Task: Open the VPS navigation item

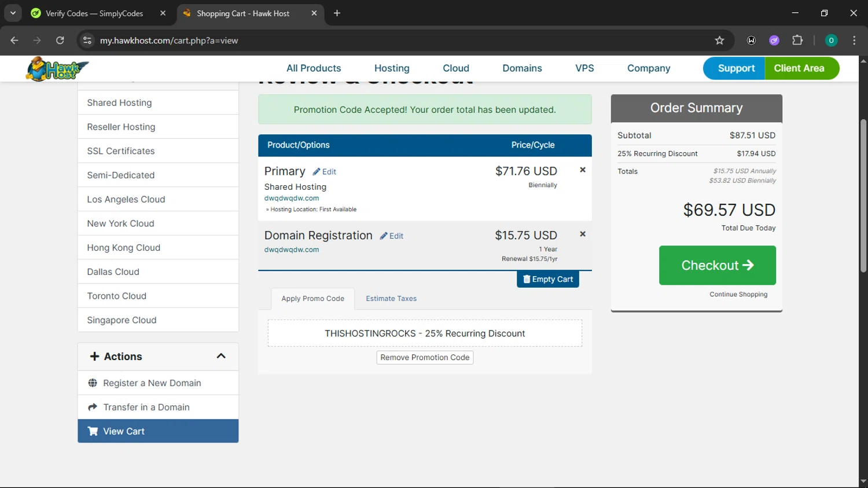Action: [x=584, y=68]
